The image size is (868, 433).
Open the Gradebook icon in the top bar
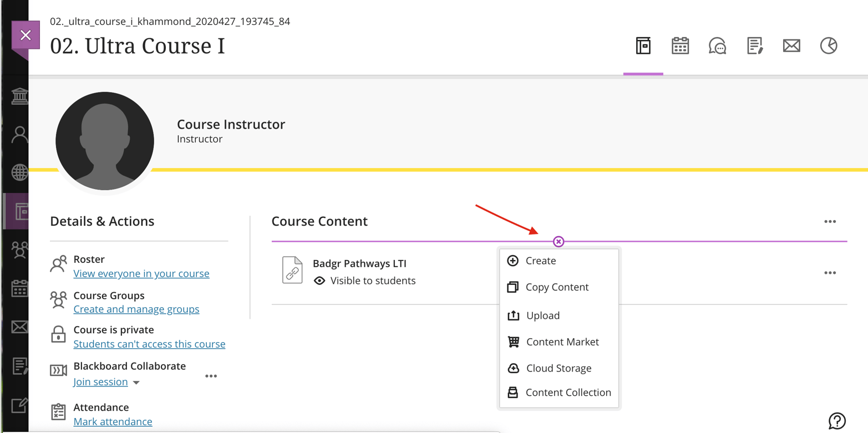(x=754, y=46)
